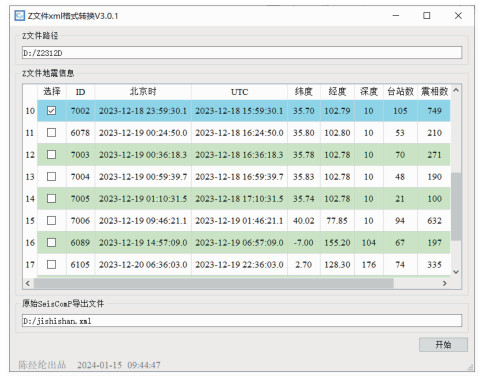Select row header number 11
Screen dimensions: 482x379
tap(30, 133)
